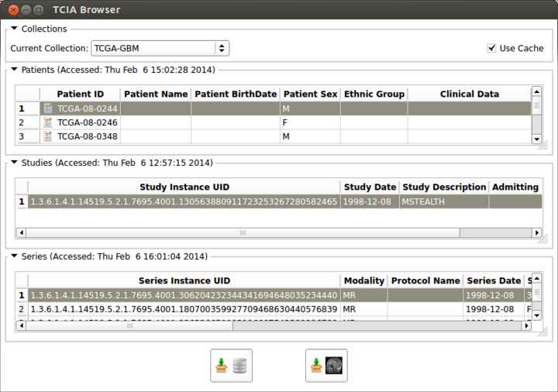Collapse the Collections section
The width and height of the screenshot is (558, 392).
[x=14, y=29]
